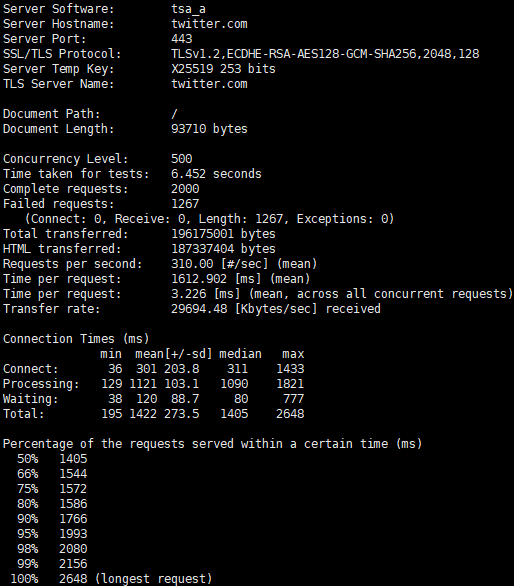Select the Server Software tsa_a value
Screen dimensions: 514x586
pos(188,9)
